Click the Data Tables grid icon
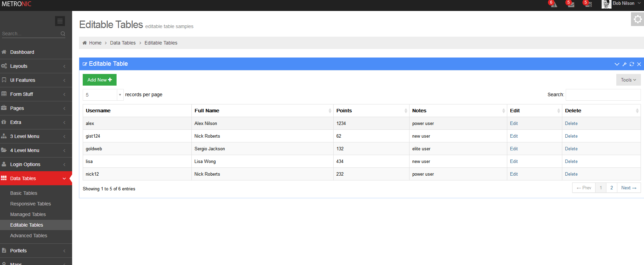 [4, 178]
